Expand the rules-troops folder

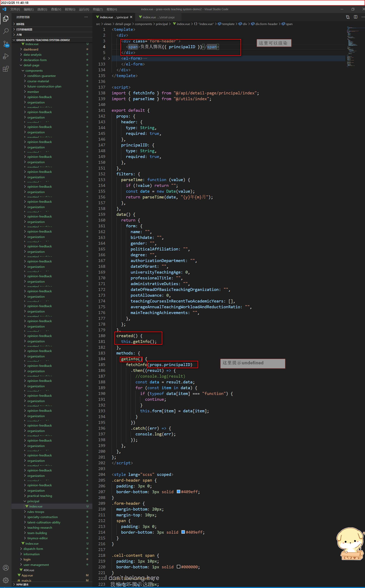tap(52, 512)
